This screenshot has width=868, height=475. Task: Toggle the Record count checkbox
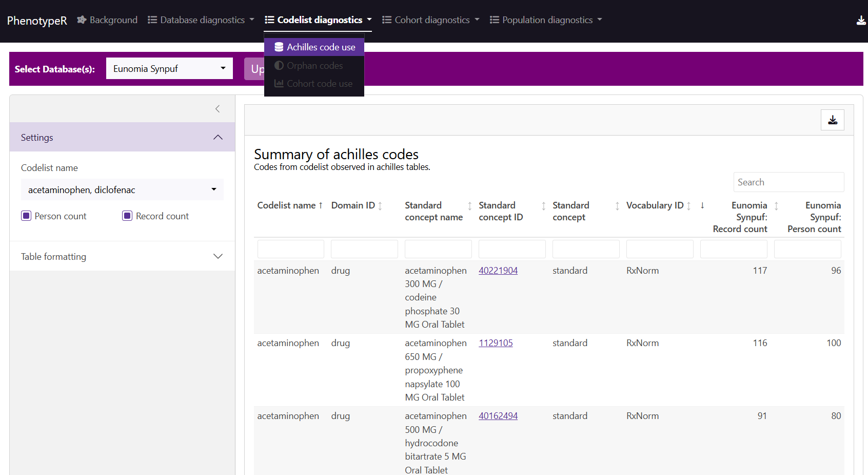(128, 216)
